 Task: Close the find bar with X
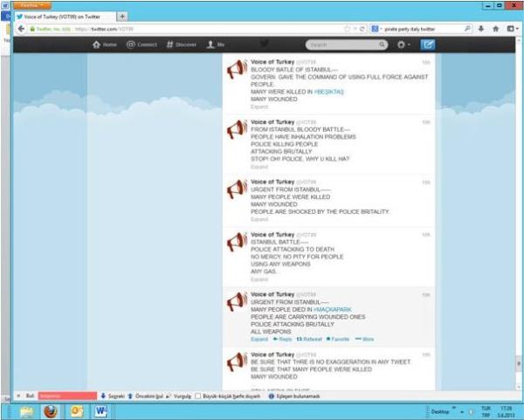coord(18,396)
